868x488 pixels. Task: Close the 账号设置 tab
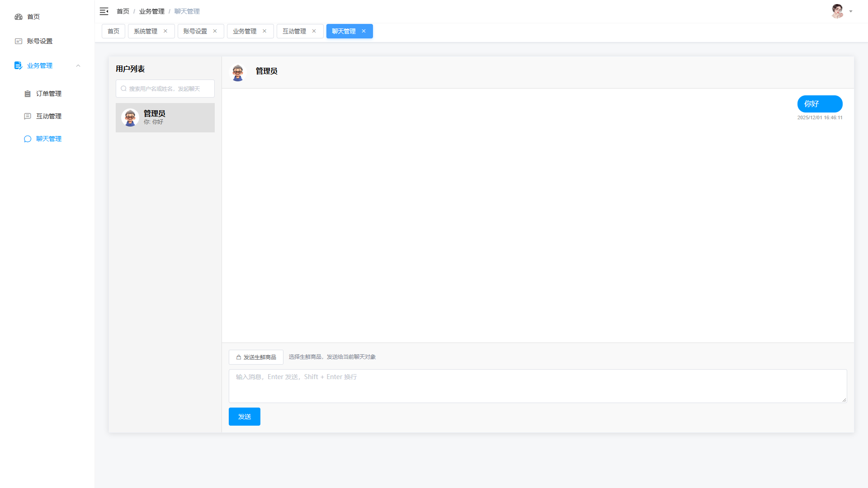point(215,31)
